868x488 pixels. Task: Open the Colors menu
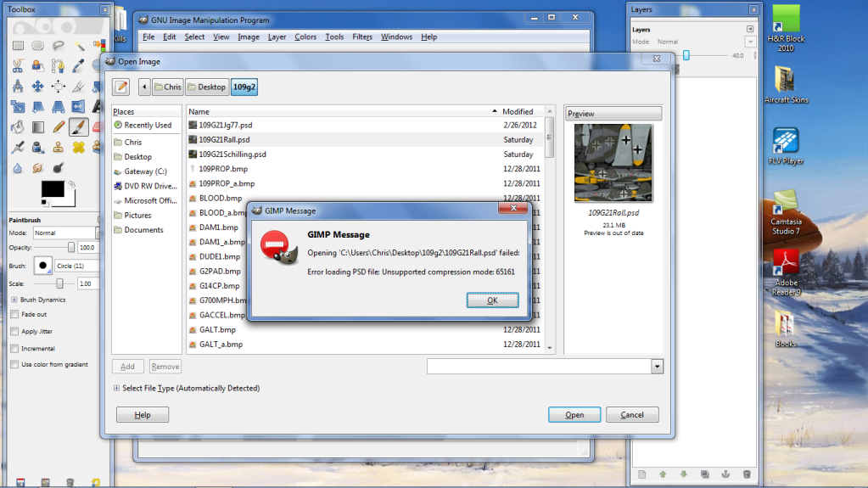click(x=305, y=36)
